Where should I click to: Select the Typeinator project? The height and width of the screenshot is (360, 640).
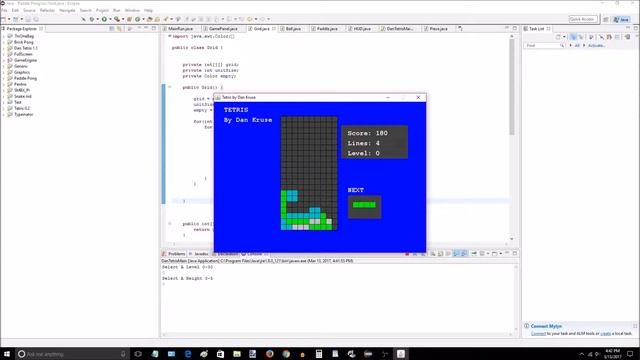click(23, 114)
